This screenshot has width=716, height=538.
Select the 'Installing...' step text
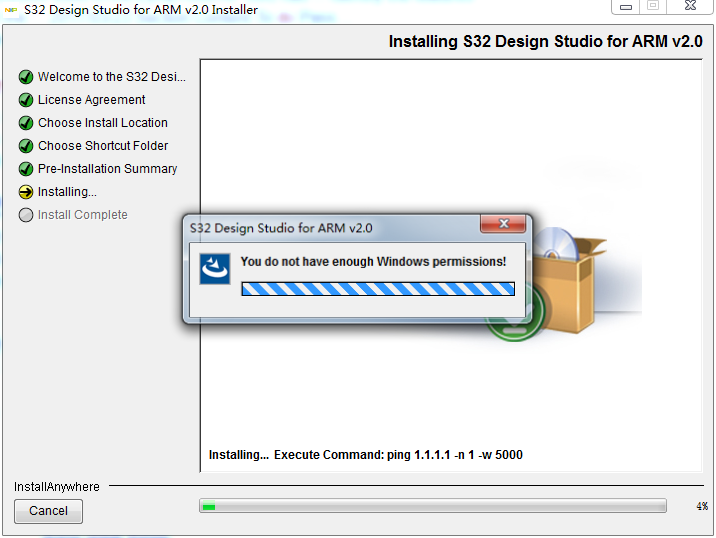pos(67,192)
